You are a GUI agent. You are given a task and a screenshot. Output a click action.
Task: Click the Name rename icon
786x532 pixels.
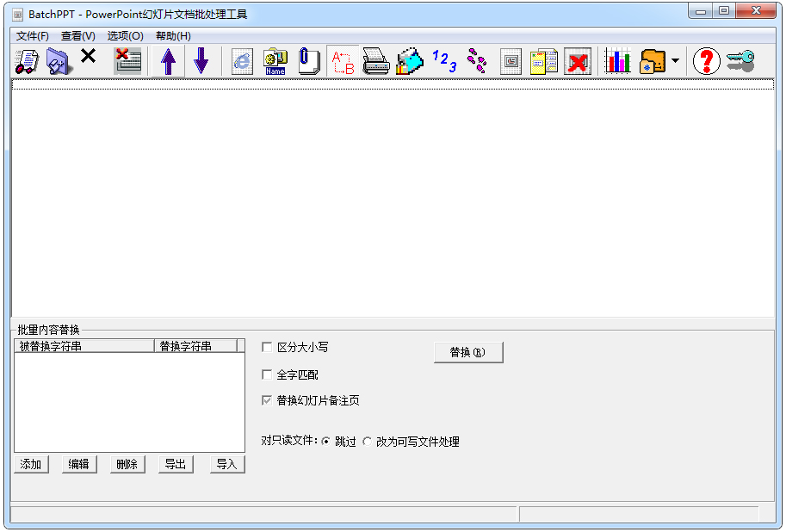275,61
